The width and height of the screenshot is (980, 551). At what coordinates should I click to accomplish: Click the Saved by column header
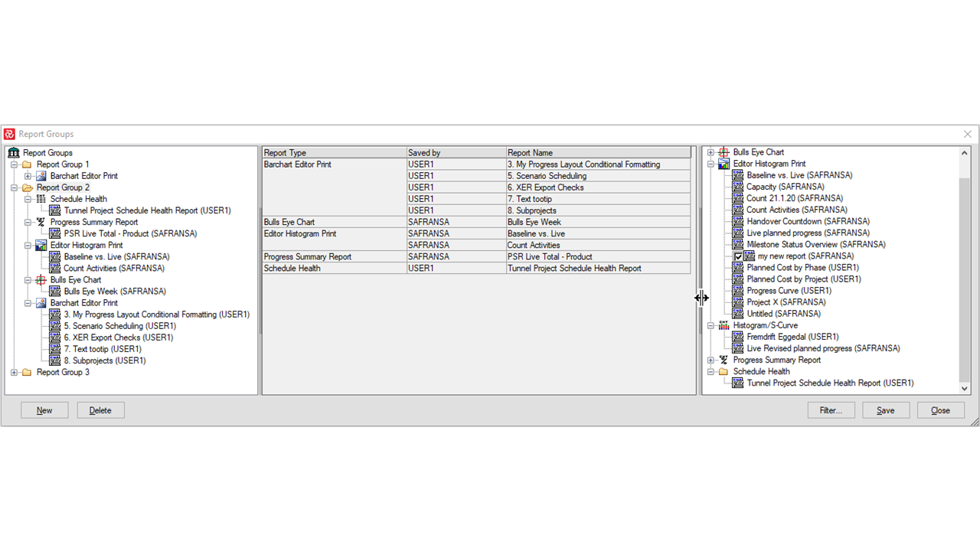click(456, 153)
